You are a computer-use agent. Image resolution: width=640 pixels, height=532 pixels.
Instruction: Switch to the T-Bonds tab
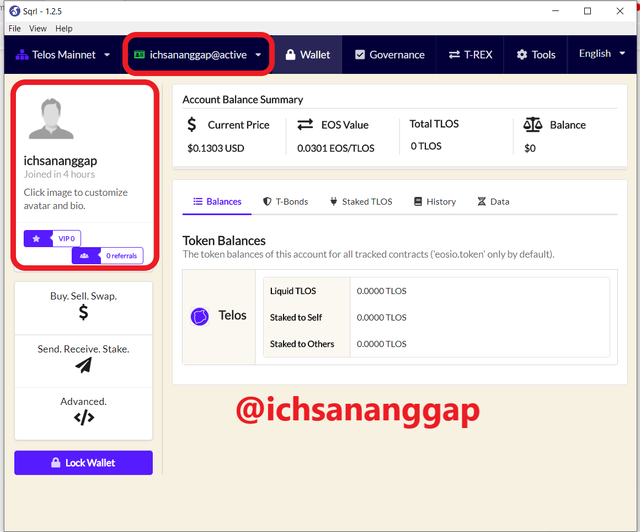point(285,202)
